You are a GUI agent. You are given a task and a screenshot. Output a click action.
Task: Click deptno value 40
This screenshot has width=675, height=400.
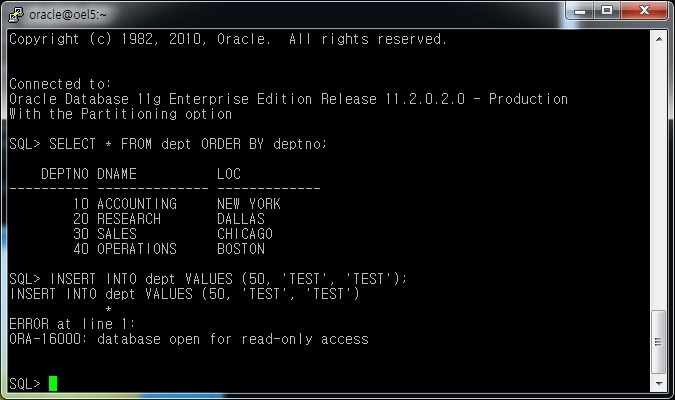point(81,249)
